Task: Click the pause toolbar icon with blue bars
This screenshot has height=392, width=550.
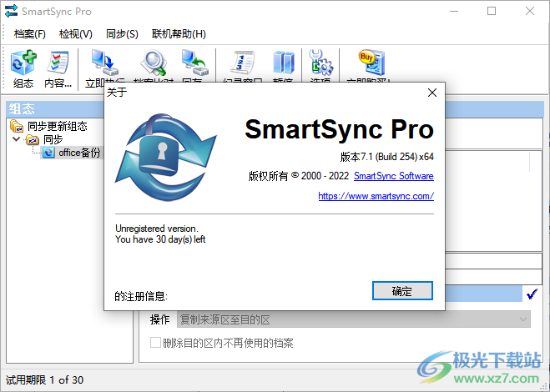Action: 283,63
